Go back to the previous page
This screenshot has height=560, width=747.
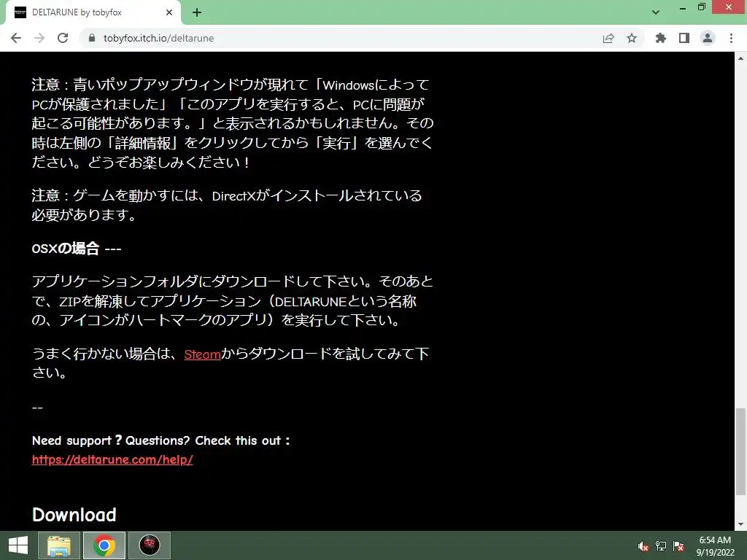click(x=16, y=38)
